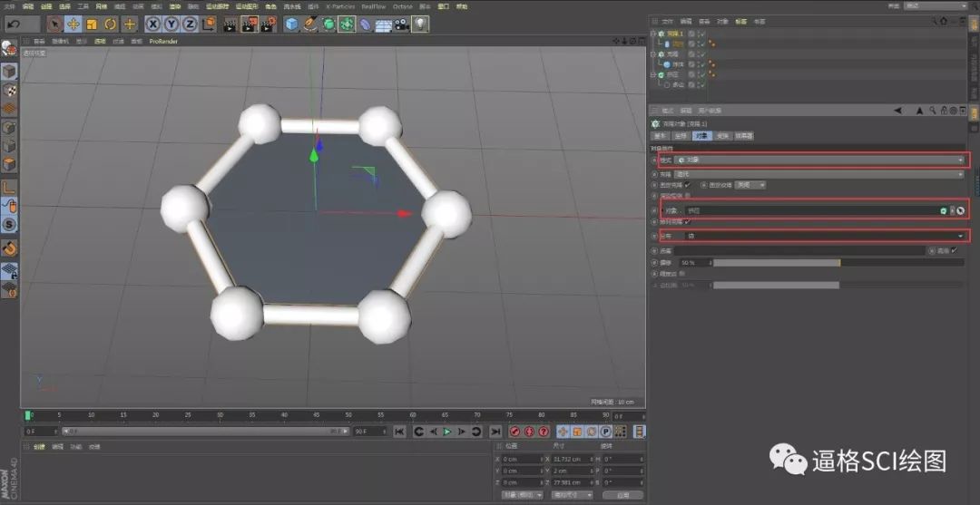Toggle the Z axis lock
The width and height of the screenshot is (980, 505).
[190, 24]
